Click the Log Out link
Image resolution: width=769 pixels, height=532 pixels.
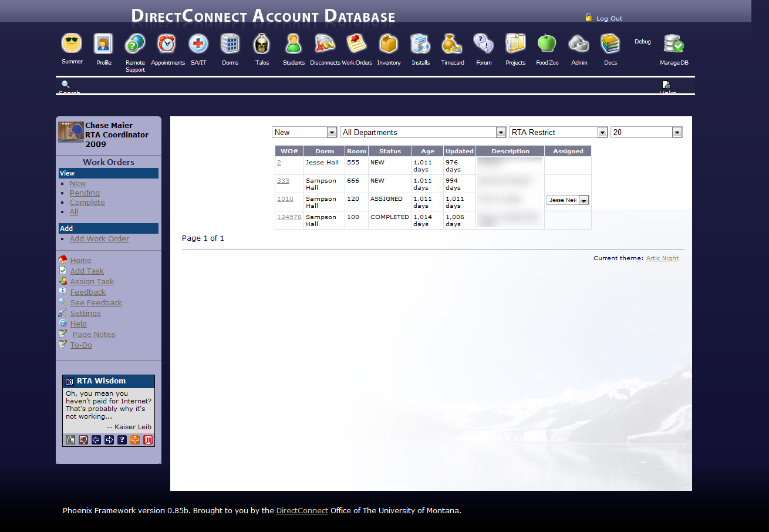(x=609, y=19)
